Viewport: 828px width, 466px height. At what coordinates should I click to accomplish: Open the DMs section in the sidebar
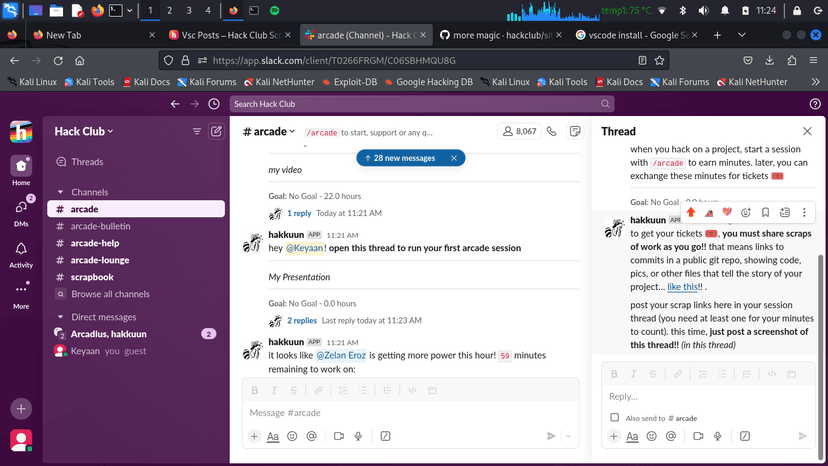click(x=21, y=211)
